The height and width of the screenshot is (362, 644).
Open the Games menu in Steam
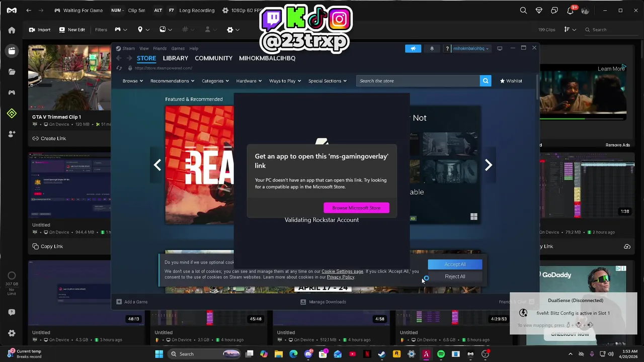(x=178, y=49)
